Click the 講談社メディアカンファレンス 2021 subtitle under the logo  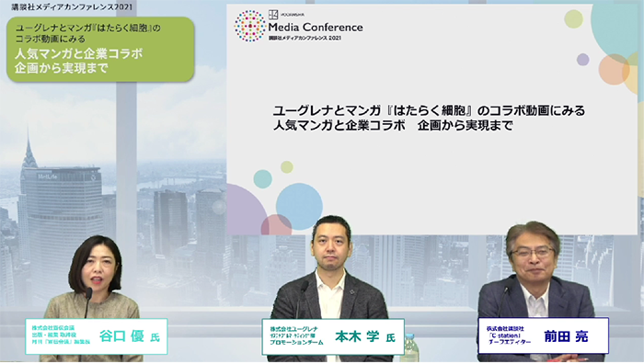[x=305, y=38]
